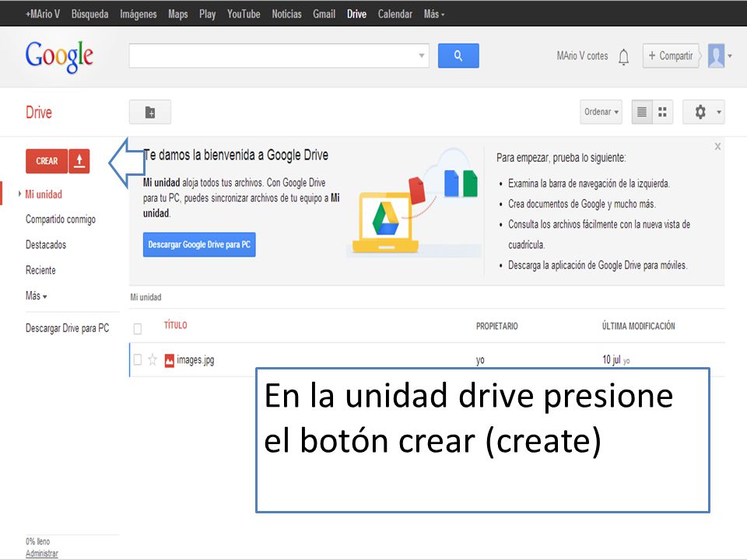
Task: Open Noticias in top bar
Action: (286, 14)
